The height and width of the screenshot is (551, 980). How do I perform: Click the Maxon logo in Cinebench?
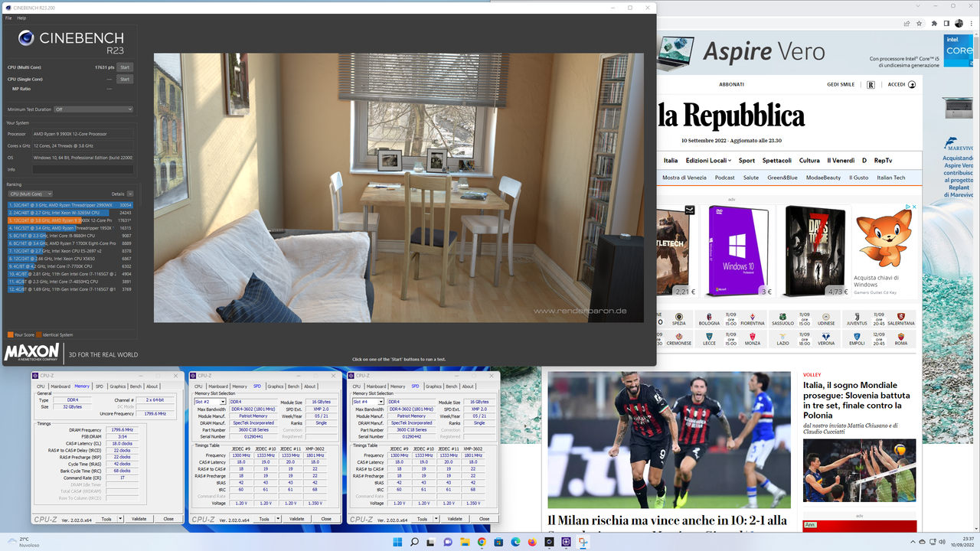pos(31,353)
